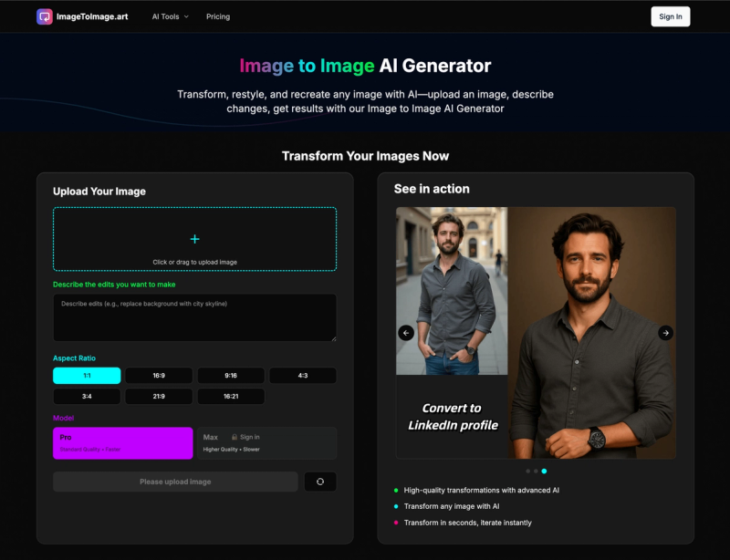Image resolution: width=730 pixels, height=560 pixels.
Task: Click ImageToImage.art brand name
Action: coord(92,16)
